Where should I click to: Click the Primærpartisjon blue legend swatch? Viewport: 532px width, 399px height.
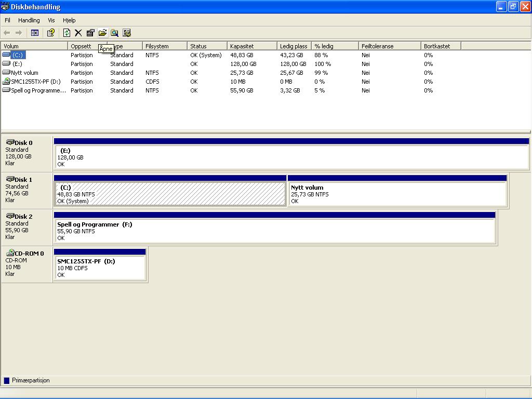click(x=7, y=380)
